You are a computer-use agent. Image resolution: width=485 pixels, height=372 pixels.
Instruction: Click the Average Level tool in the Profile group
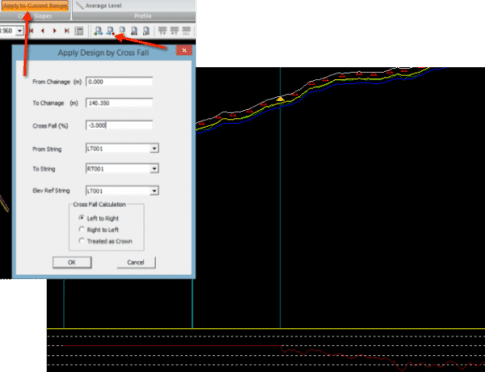click(99, 6)
